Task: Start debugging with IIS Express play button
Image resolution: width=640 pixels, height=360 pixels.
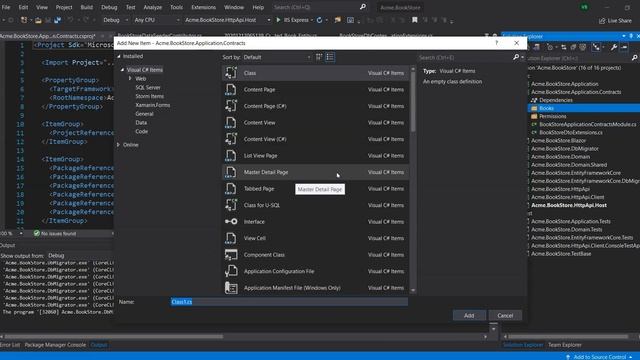Action: click(x=278, y=20)
